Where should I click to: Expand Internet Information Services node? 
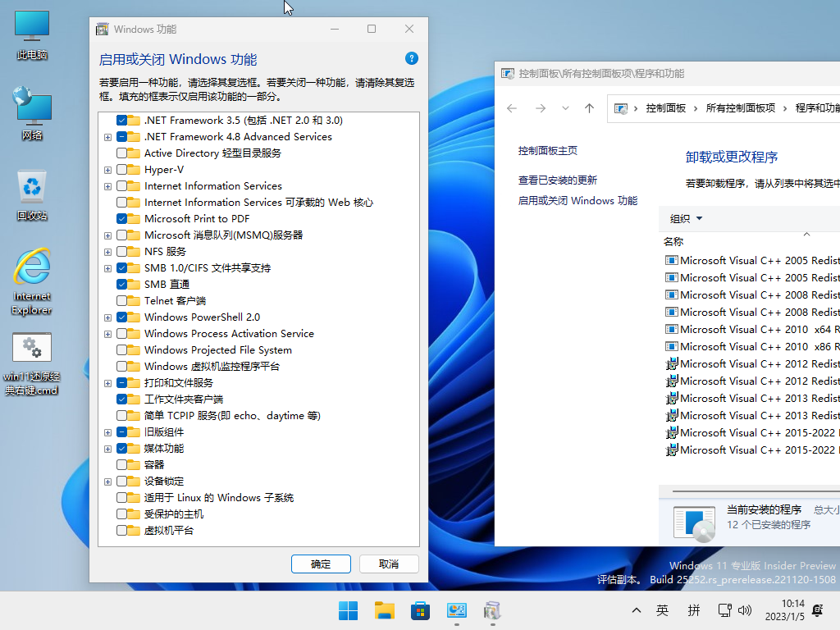pyautogui.click(x=107, y=186)
